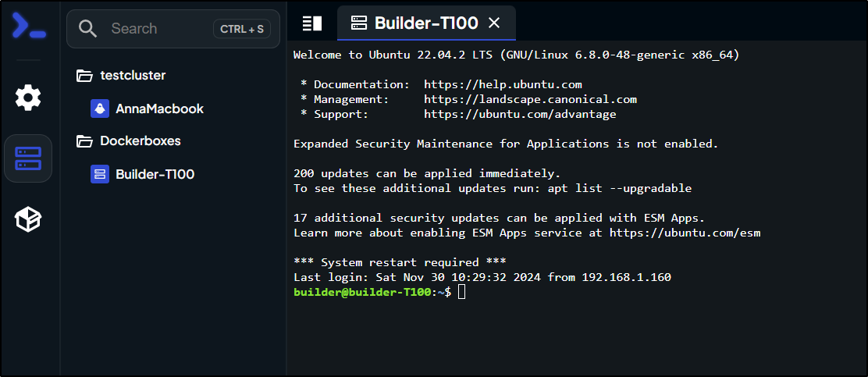Click the magnifier search icon
The image size is (868, 377).
tap(88, 29)
